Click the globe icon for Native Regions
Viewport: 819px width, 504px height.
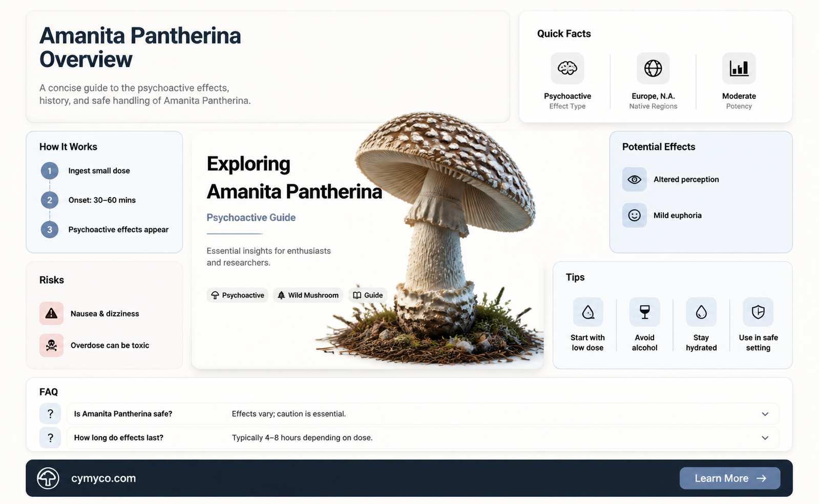(x=653, y=68)
